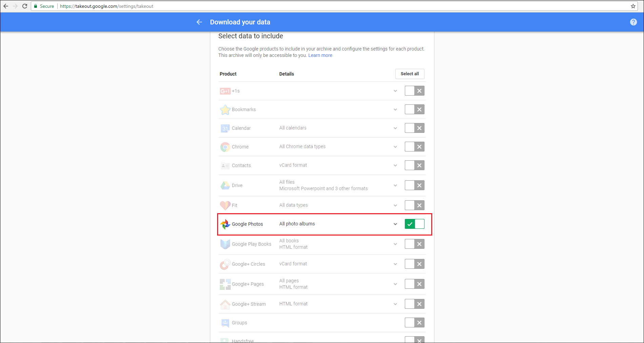Enable the Google+ Pages toggle
The width and height of the screenshot is (644, 343).
click(415, 284)
